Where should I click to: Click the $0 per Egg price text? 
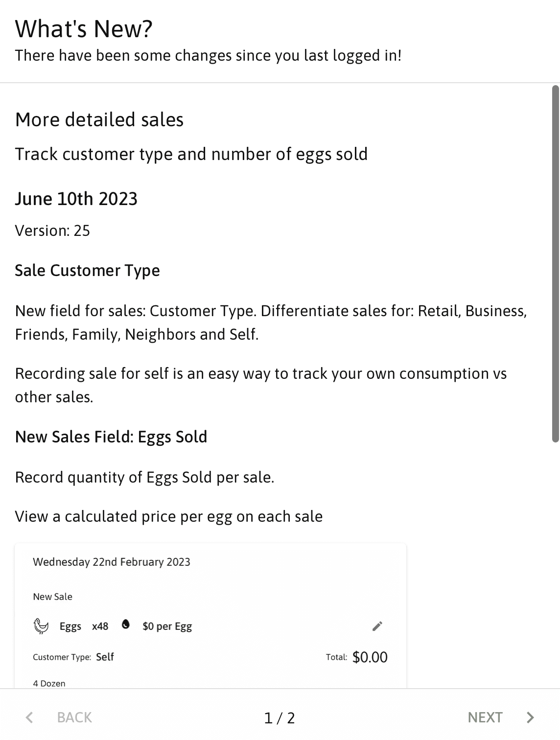[167, 626]
